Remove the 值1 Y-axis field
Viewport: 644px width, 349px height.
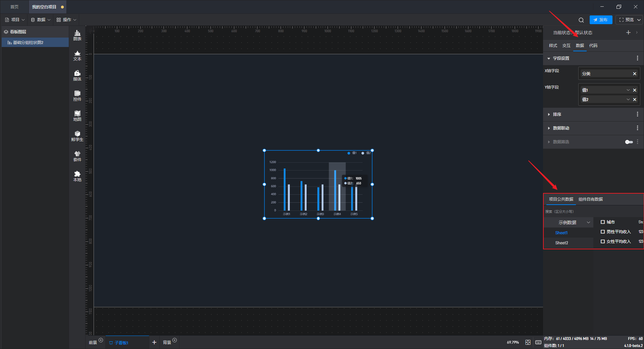635,90
